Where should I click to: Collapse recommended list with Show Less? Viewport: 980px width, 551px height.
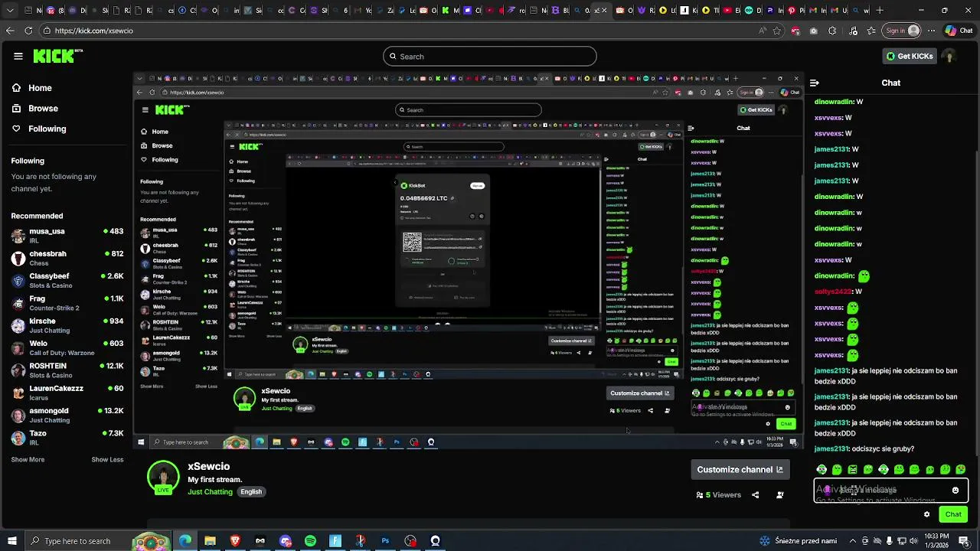[107, 460]
